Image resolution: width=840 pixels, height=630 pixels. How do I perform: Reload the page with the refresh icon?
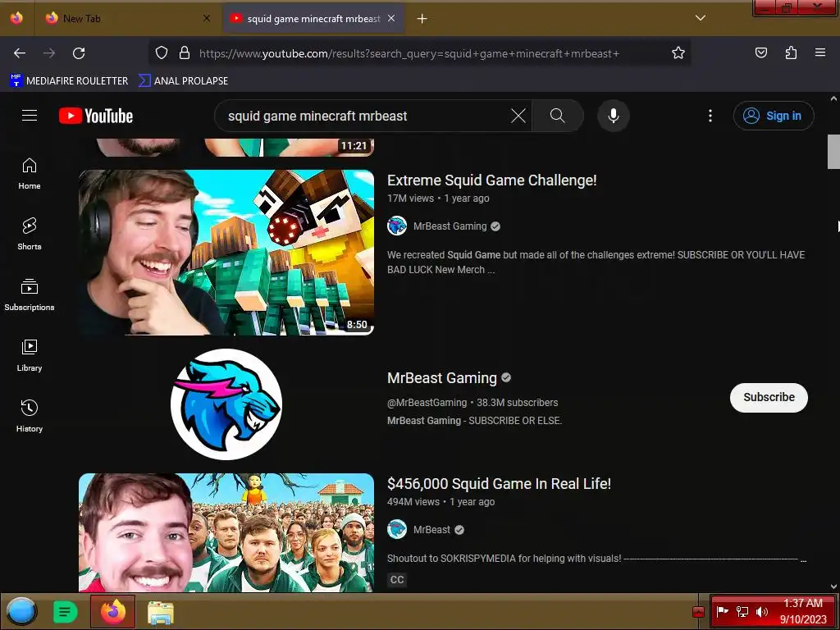pos(79,53)
